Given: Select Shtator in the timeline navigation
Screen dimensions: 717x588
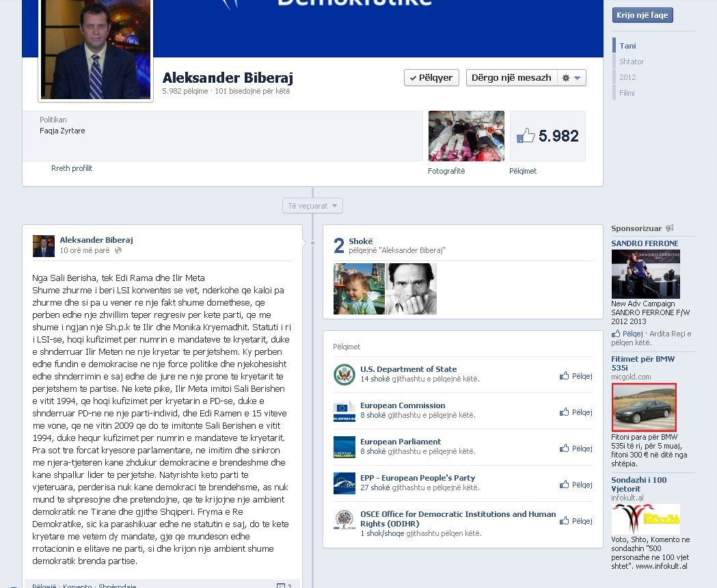Looking at the screenshot, I should coord(632,62).
